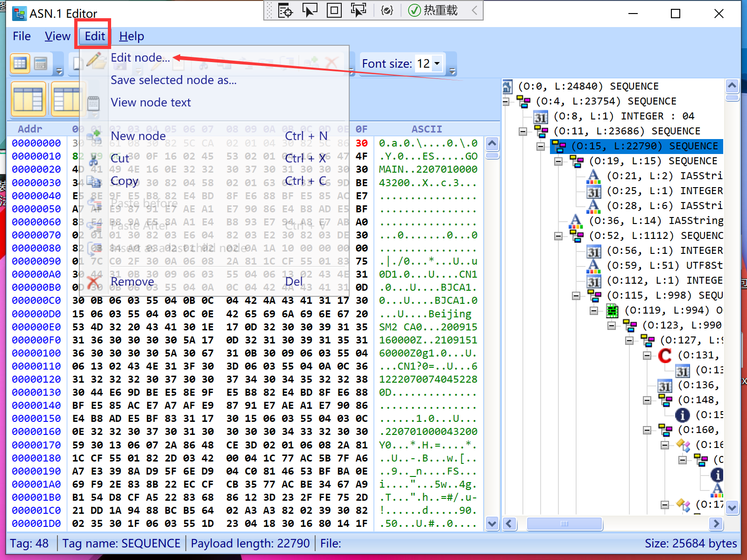Image resolution: width=747 pixels, height=560 pixels.
Task: Click the INTEGER icon of (0:25, L:1)
Action: 593,191
